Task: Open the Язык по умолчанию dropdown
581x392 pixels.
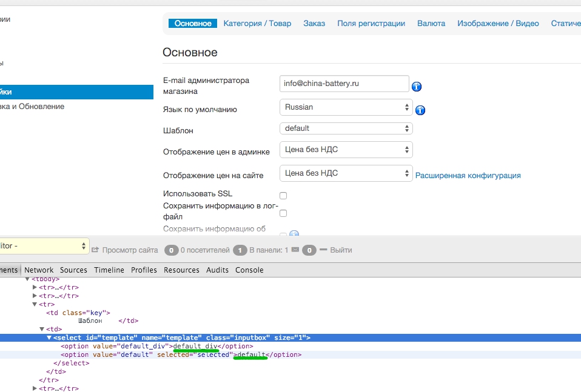Action: click(346, 107)
